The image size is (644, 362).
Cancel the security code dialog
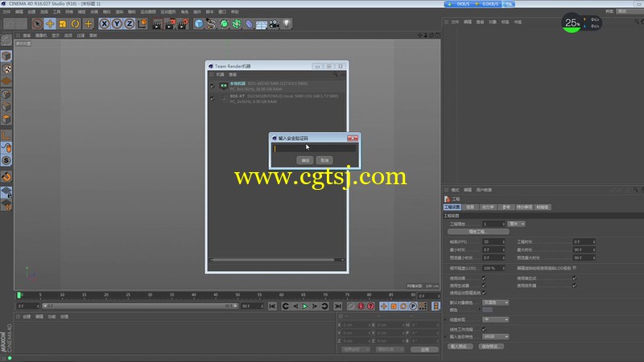point(324,160)
